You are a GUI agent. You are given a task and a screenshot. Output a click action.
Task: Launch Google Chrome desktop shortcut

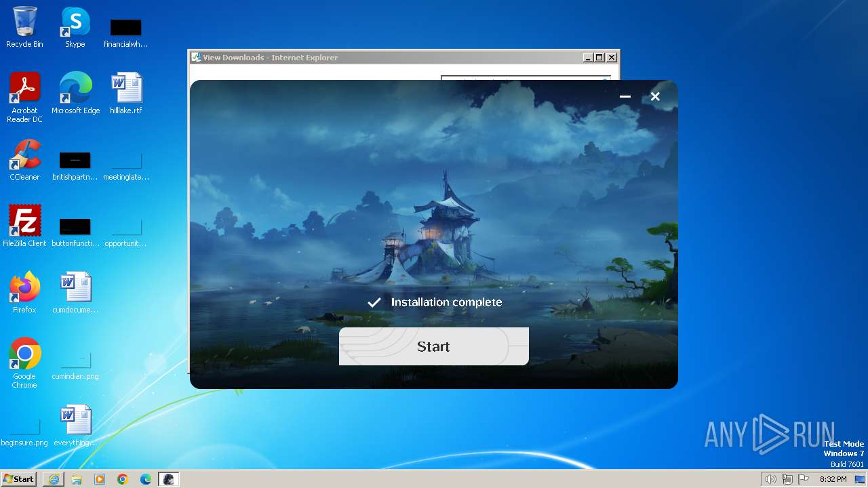coord(24,363)
